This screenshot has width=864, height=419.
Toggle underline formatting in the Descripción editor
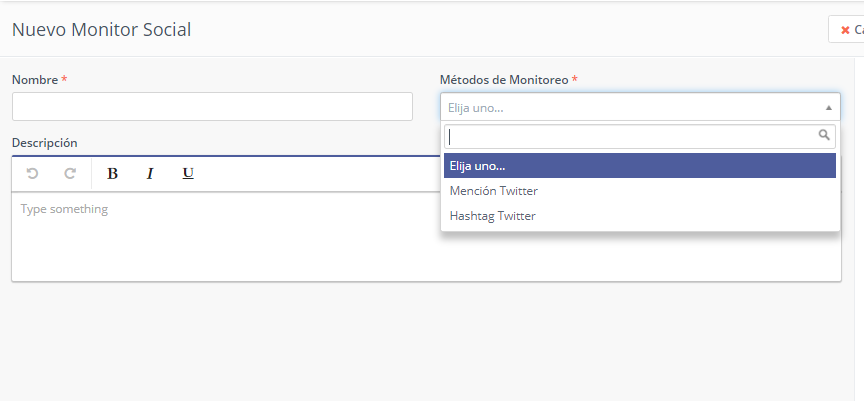[188, 174]
